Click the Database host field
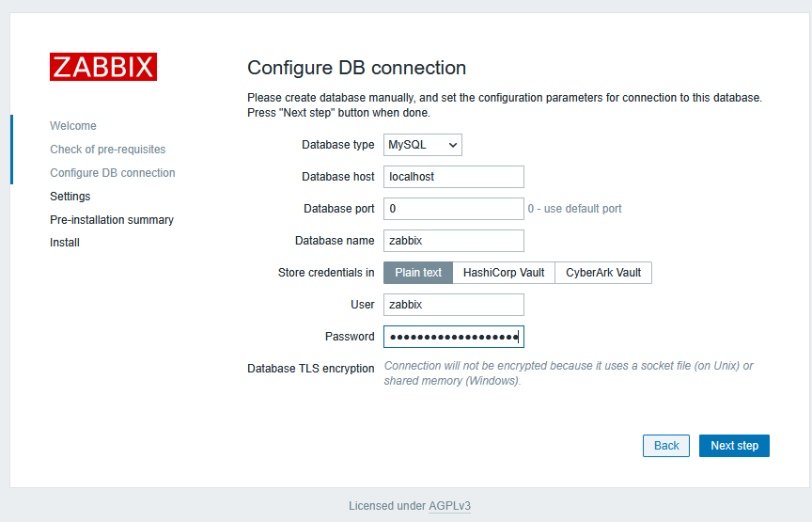 click(454, 177)
